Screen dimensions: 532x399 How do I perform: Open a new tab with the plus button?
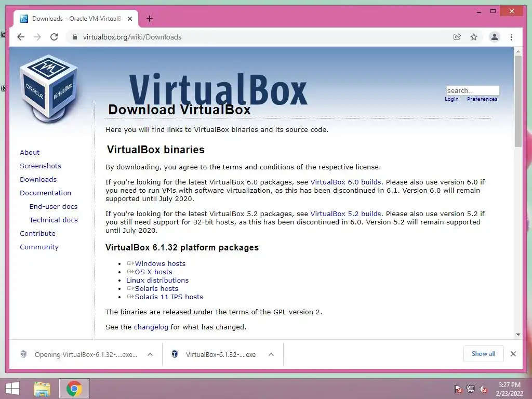149,19
